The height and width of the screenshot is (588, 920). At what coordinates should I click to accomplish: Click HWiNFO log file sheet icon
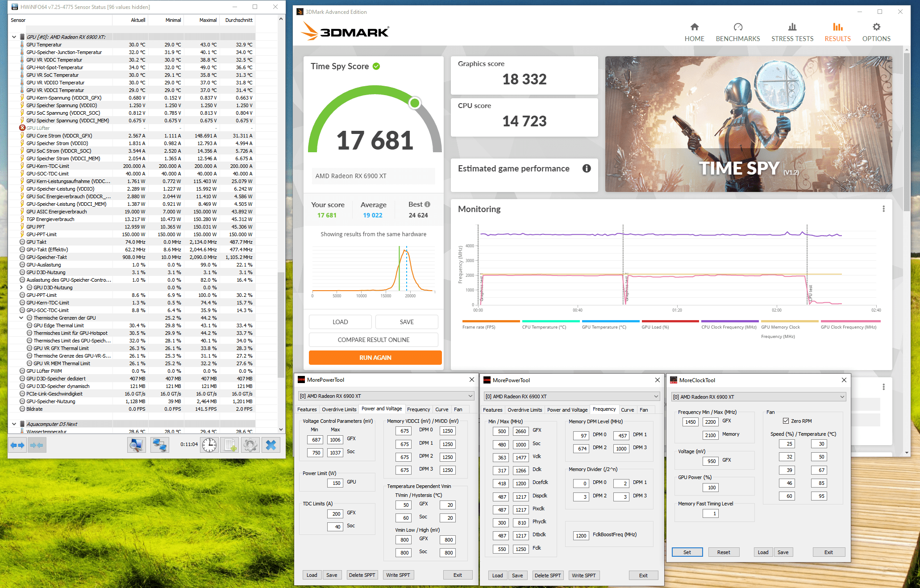click(x=230, y=445)
